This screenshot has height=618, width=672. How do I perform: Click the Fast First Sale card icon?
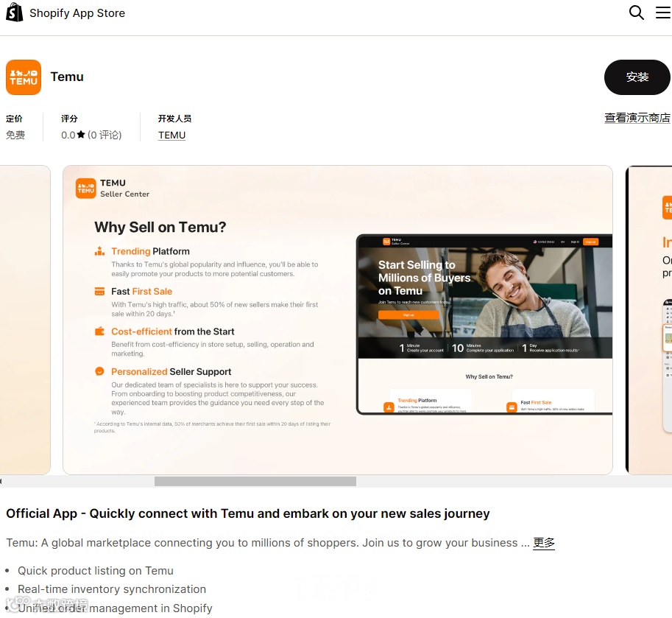[99, 292]
